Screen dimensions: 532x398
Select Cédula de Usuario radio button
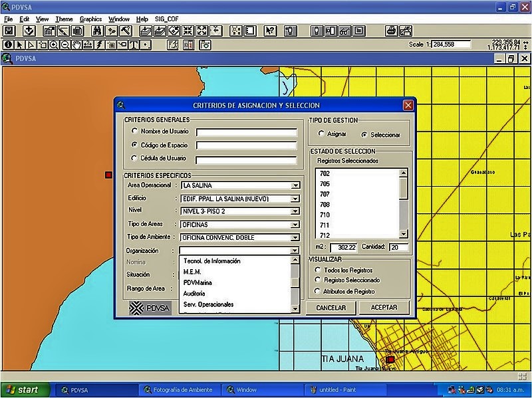135,158
